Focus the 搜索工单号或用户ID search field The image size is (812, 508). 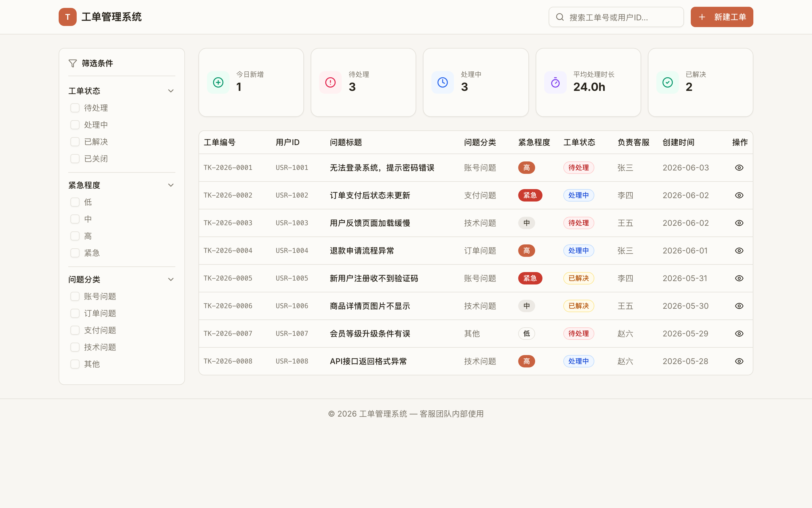click(x=616, y=17)
